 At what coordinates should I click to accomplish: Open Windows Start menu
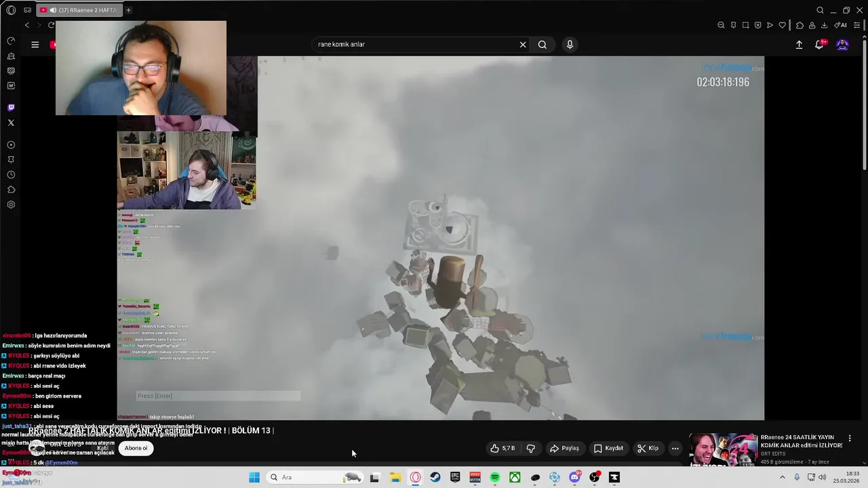(254, 477)
